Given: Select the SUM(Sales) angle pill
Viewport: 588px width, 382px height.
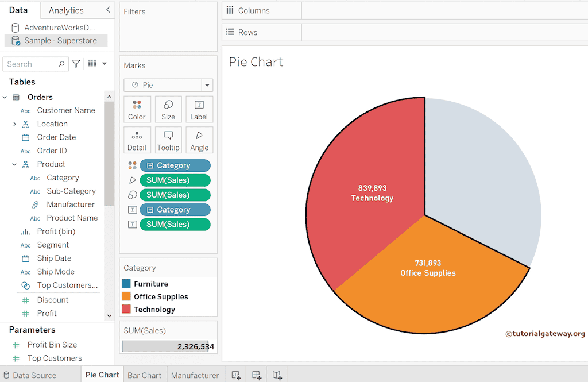Looking at the screenshot, I should (175, 180).
